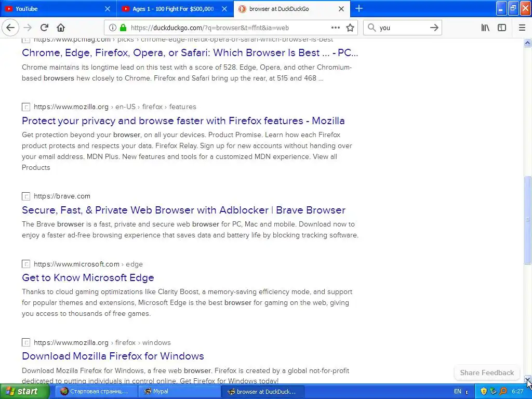The image size is (532, 399).
Task: Select the browser at DuckDuckGo tab
Action: pyautogui.click(x=292, y=8)
